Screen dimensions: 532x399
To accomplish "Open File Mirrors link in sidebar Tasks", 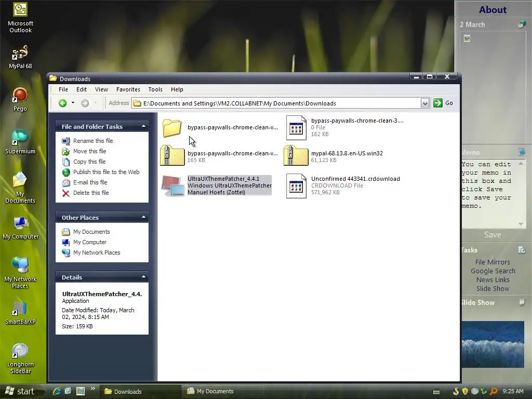I will tap(493, 262).
